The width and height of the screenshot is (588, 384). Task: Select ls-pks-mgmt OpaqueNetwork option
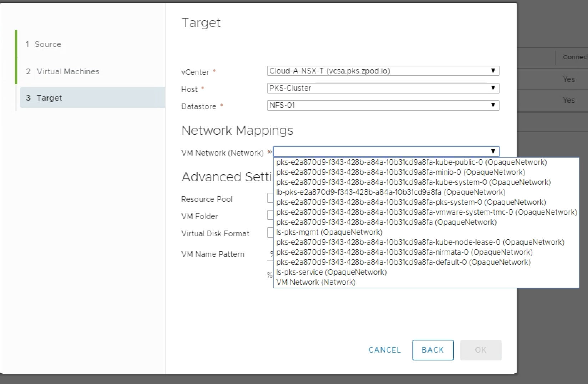[x=329, y=232]
